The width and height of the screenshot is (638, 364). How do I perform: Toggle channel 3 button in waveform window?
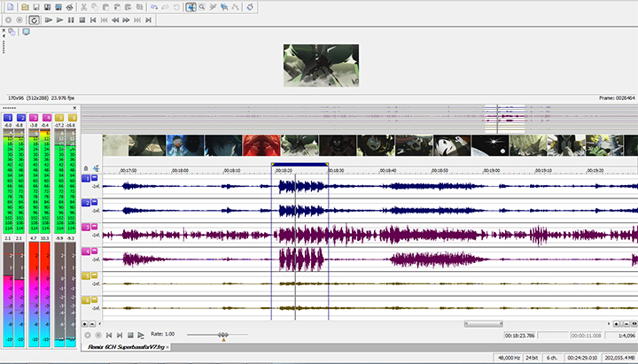tap(86, 228)
